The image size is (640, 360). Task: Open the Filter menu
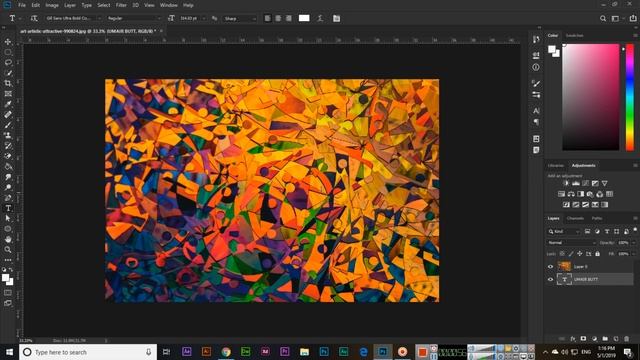click(121, 5)
